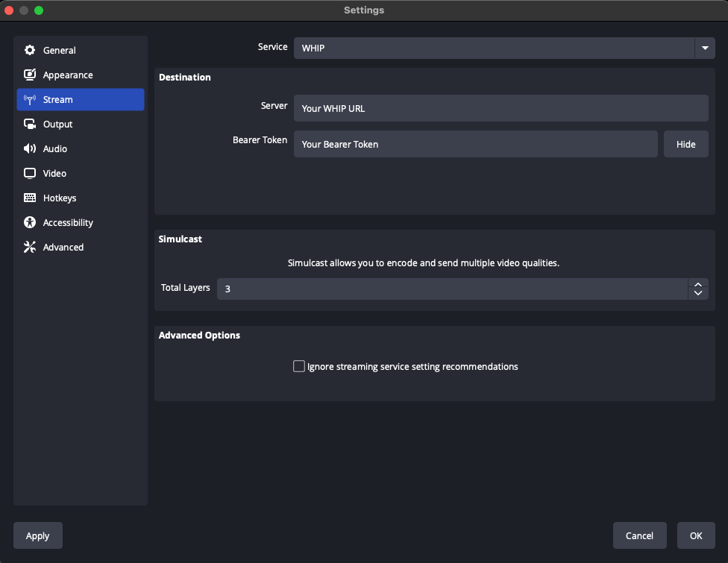728x563 pixels.
Task: Click the Service dropdown arrow
Action: coord(705,48)
